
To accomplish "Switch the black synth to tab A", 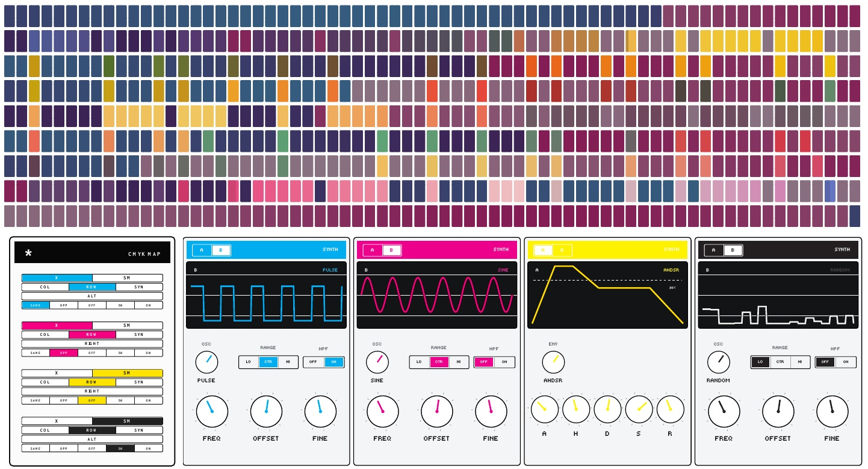I will click(714, 250).
